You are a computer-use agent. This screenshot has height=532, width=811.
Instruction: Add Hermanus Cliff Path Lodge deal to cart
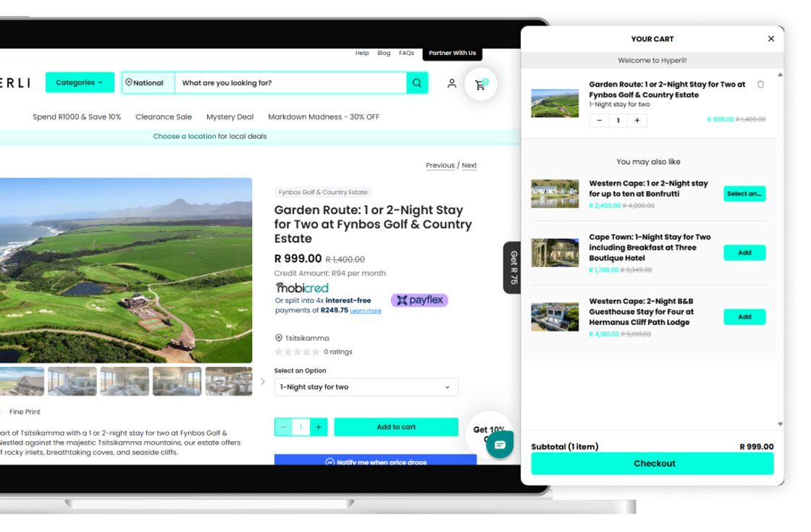coord(745,317)
